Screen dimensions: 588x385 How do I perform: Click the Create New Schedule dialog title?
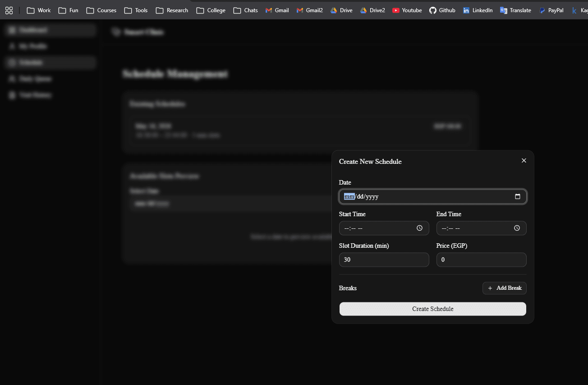pyautogui.click(x=370, y=162)
